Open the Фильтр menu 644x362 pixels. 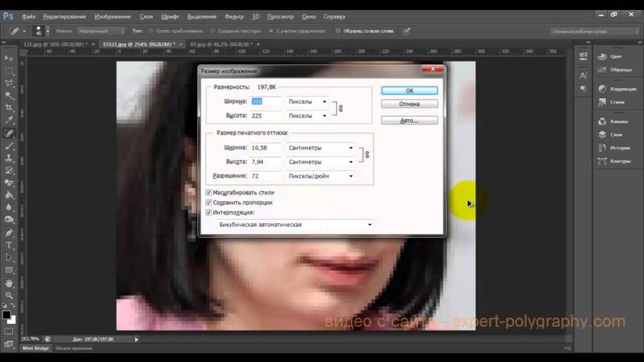[x=234, y=16]
